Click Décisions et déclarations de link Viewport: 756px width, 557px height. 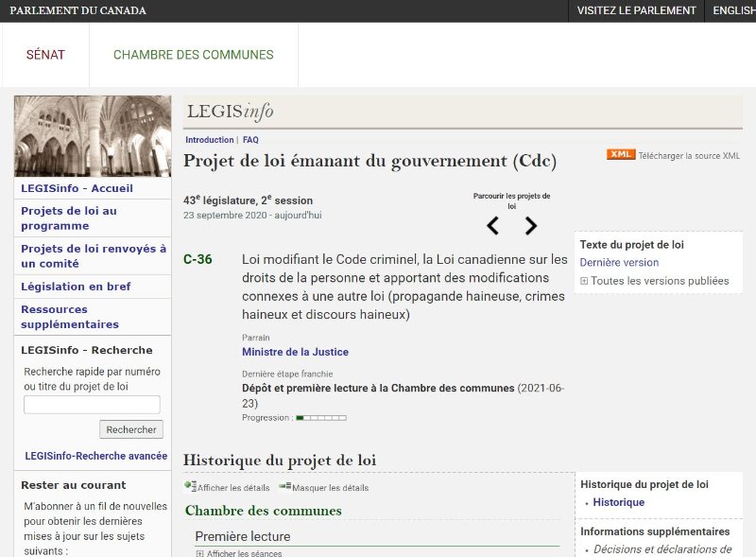point(662,549)
